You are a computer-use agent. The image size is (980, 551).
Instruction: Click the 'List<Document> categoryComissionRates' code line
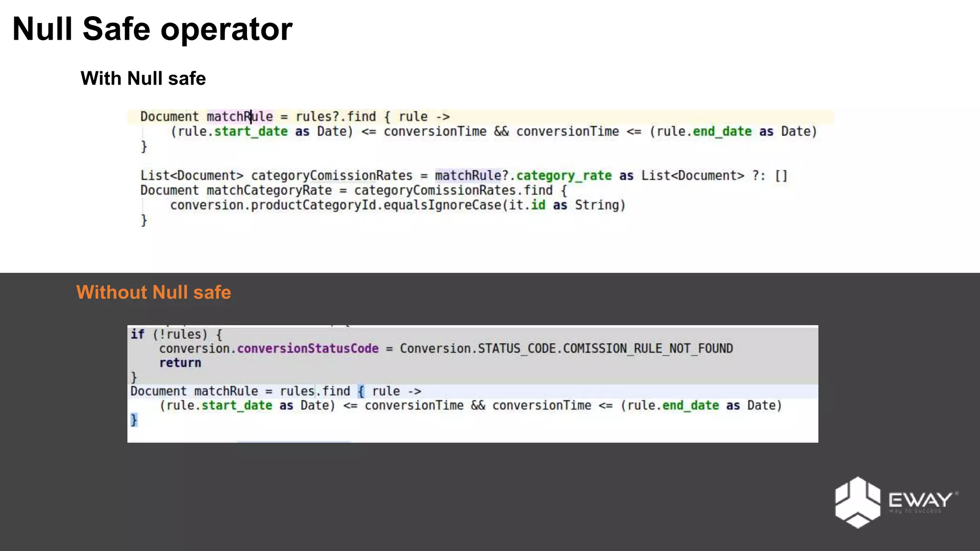click(x=464, y=176)
